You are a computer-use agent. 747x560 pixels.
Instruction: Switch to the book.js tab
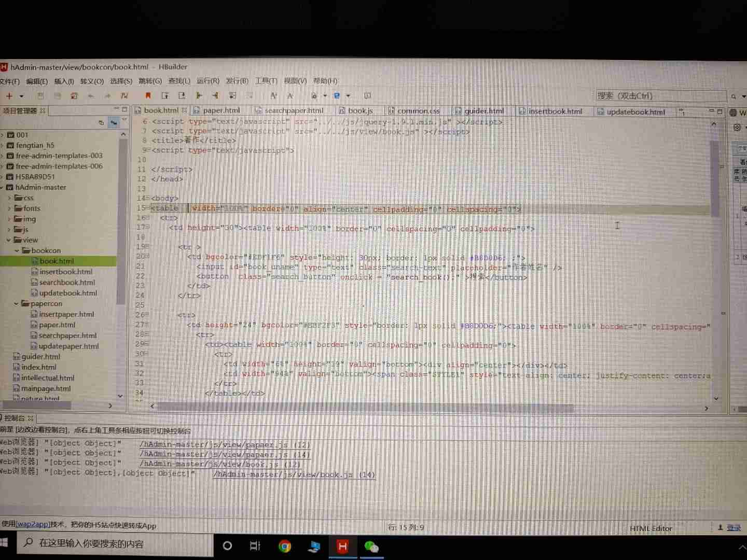coord(360,110)
